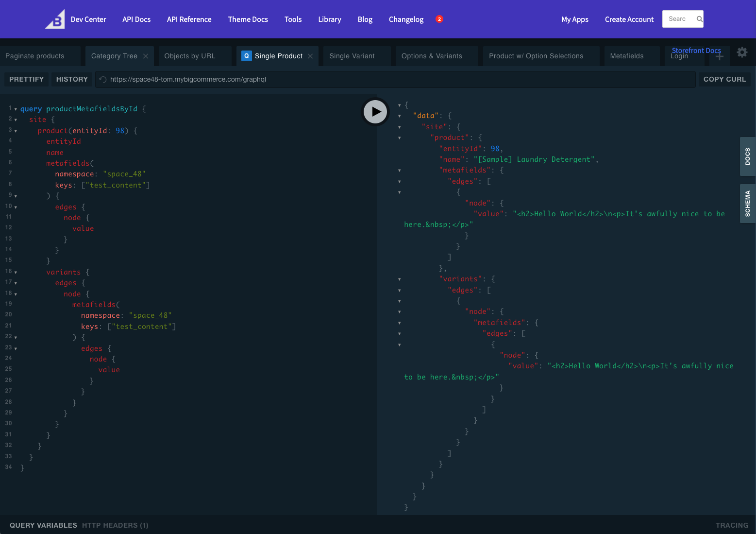The image size is (756, 534).
Task: Open API Reference in the navigation
Action: click(x=189, y=19)
